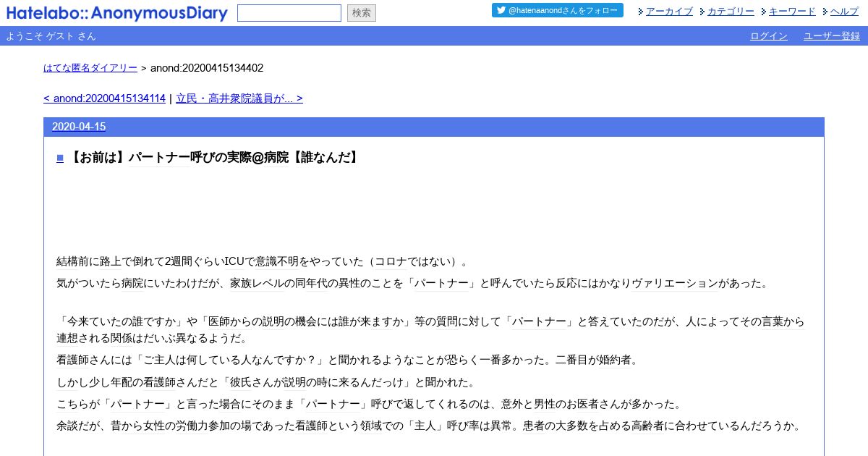The image size is (868, 456).
Task: Follow @hatenaanond via the Twitter button
Action: click(x=558, y=10)
